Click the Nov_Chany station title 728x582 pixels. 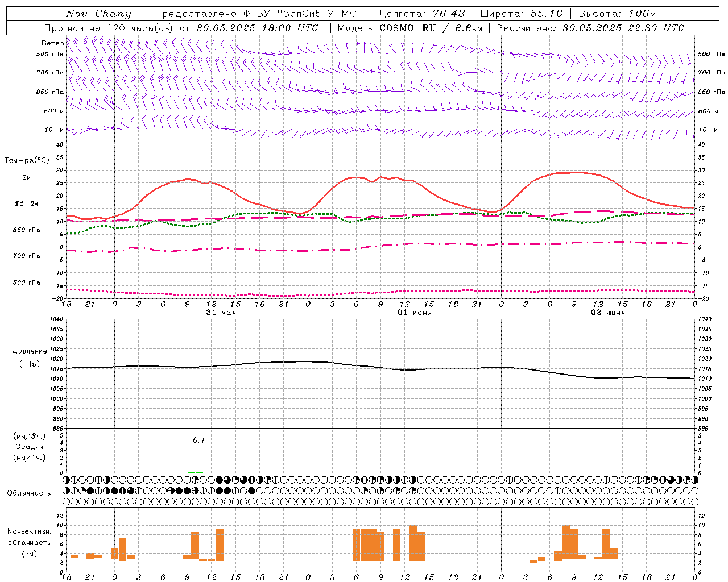click(x=98, y=14)
